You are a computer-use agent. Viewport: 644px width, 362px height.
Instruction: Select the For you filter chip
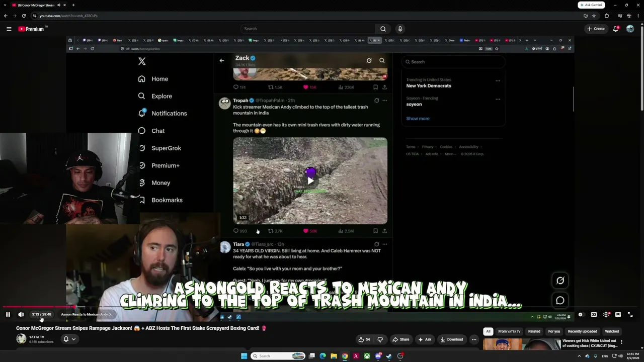coord(554,331)
